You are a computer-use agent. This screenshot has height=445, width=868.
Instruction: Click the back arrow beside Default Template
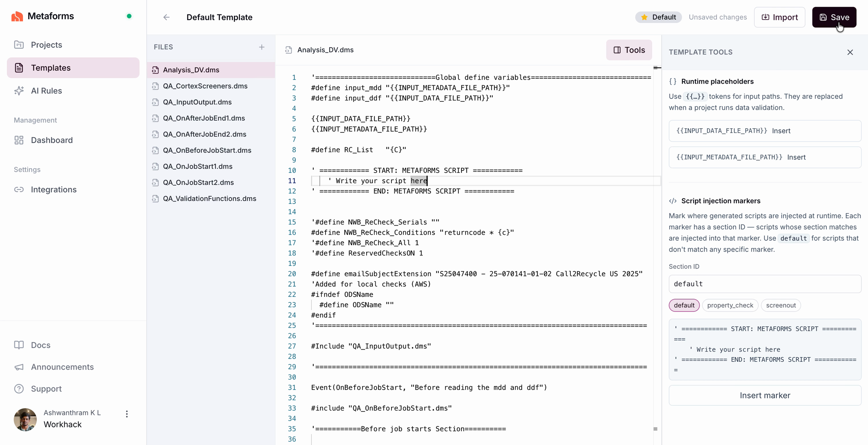coord(166,17)
